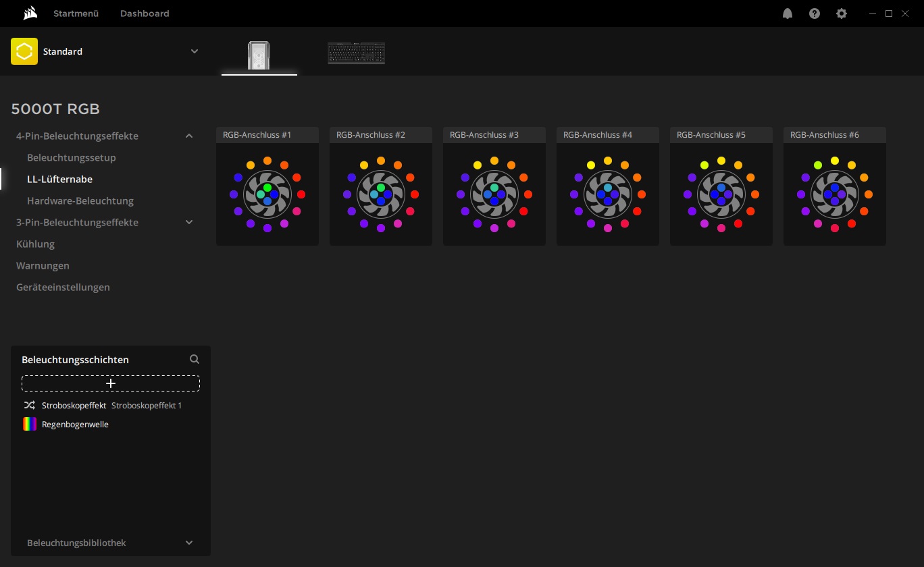
Task: Click the red right-side LED in RGB-Anschluss #1
Action: [x=301, y=194]
